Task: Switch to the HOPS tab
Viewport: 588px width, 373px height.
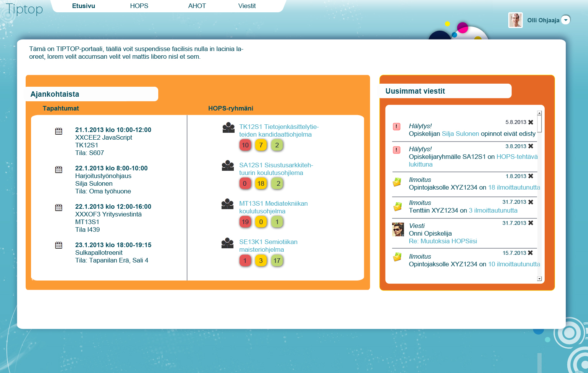Action: (139, 6)
